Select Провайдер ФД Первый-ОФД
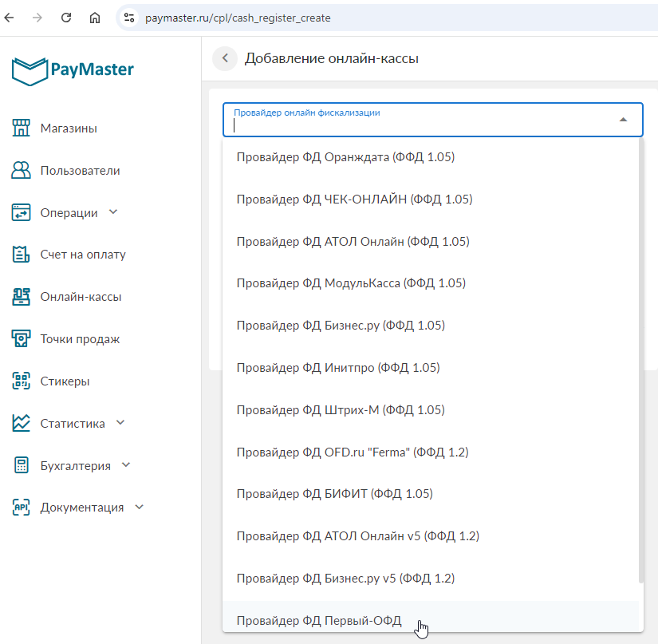Image resolution: width=658 pixels, height=644 pixels. click(x=431, y=616)
